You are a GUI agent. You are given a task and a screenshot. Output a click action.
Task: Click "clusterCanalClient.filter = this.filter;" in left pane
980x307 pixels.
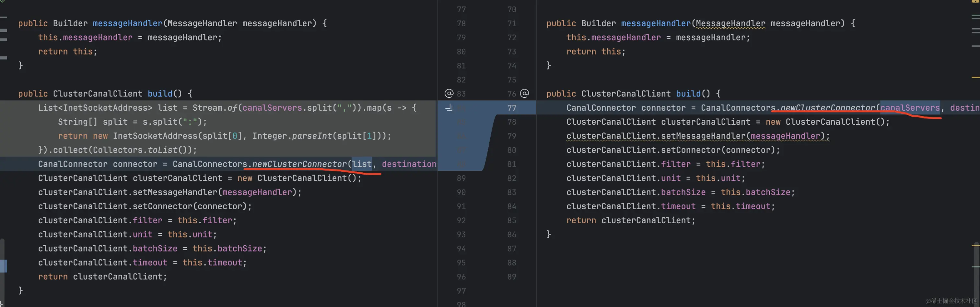click(137, 221)
